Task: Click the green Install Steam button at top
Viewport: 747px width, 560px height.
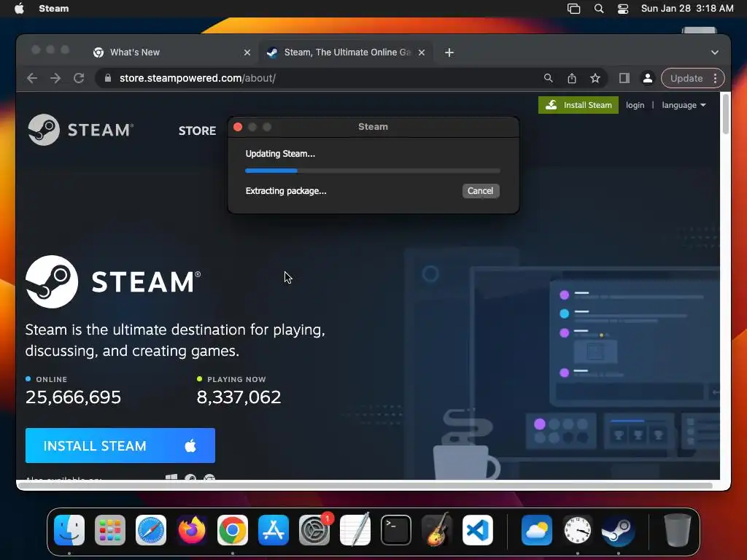Action: click(x=578, y=105)
